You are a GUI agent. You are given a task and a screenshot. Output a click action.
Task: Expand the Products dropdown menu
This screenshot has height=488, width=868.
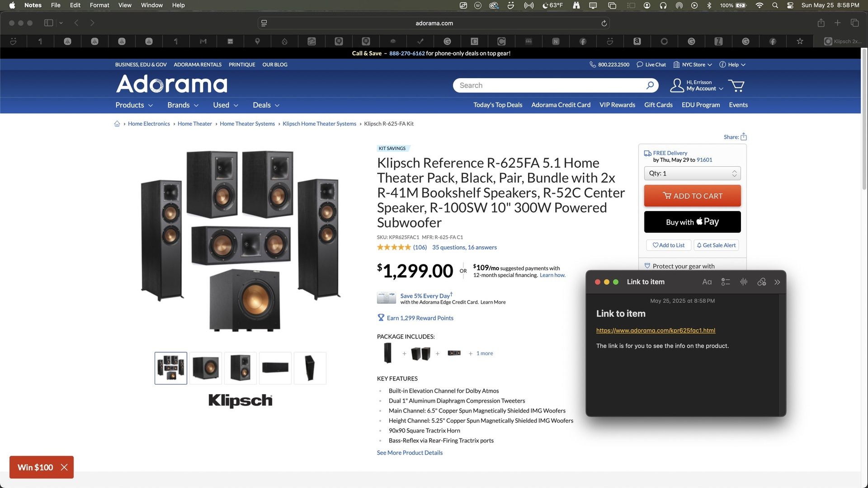(134, 105)
